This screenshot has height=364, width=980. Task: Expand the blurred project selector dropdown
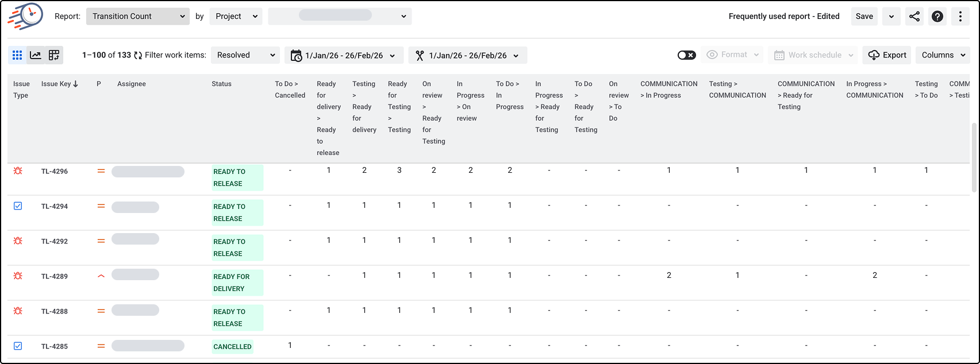[x=340, y=17]
